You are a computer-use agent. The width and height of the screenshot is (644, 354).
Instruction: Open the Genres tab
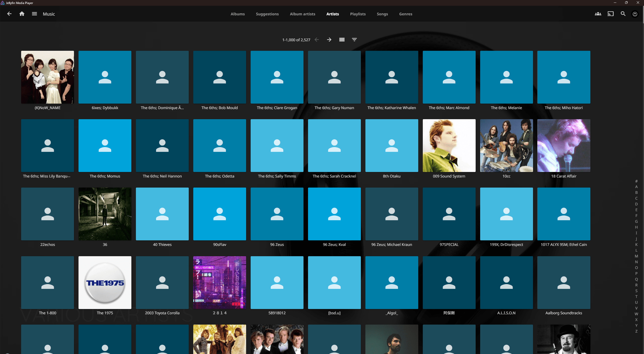405,14
